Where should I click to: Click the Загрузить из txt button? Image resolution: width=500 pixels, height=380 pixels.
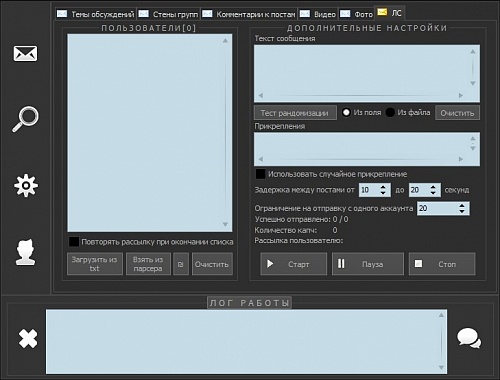pos(95,264)
